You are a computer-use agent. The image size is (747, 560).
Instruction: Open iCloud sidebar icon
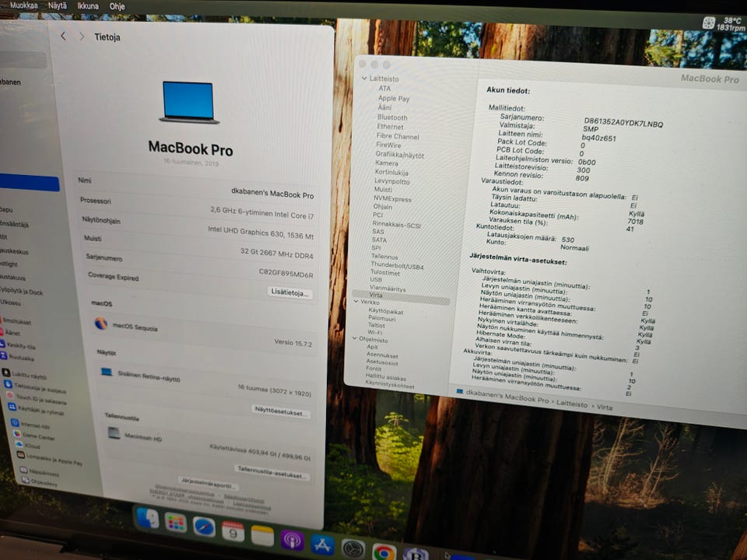19,444
